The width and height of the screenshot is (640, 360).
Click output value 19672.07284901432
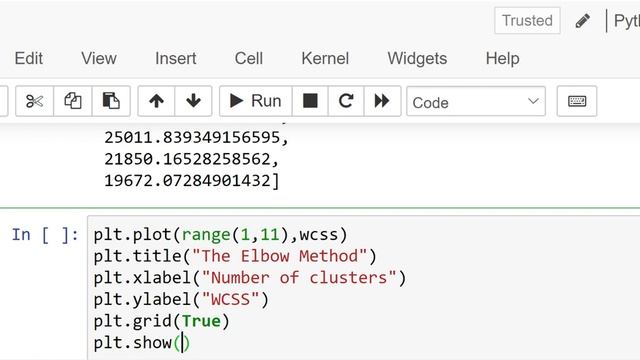(x=191, y=181)
